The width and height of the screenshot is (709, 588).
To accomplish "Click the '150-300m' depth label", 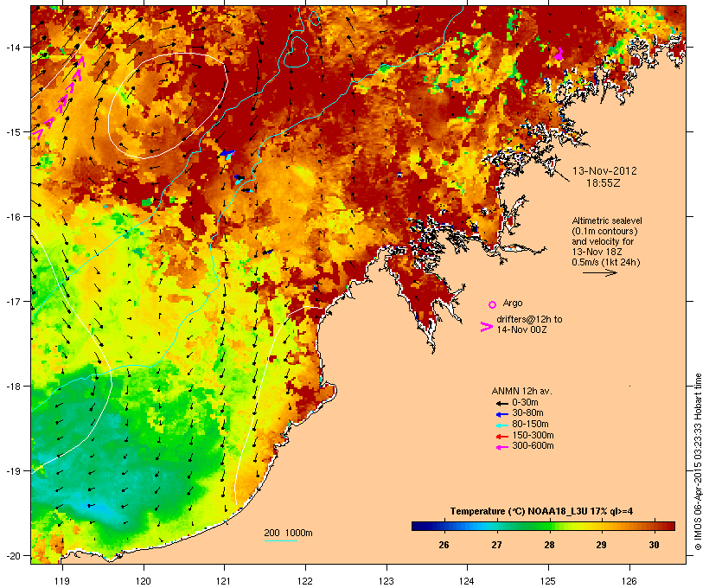I will point(533,436).
